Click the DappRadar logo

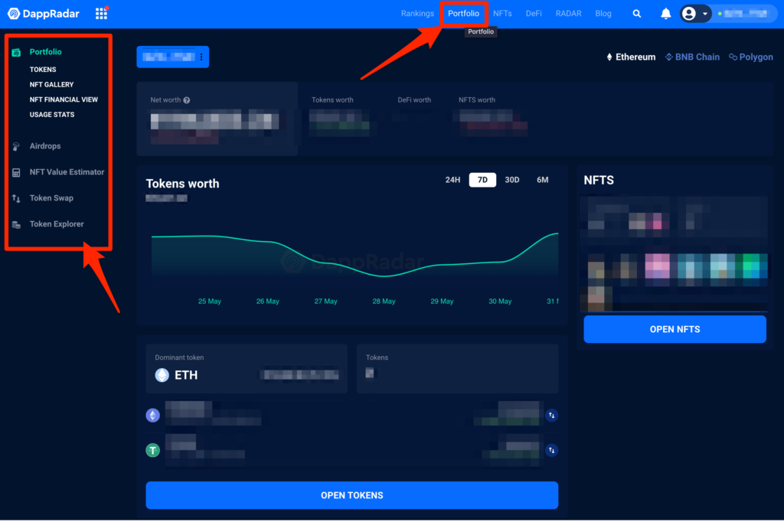(44, 14)
